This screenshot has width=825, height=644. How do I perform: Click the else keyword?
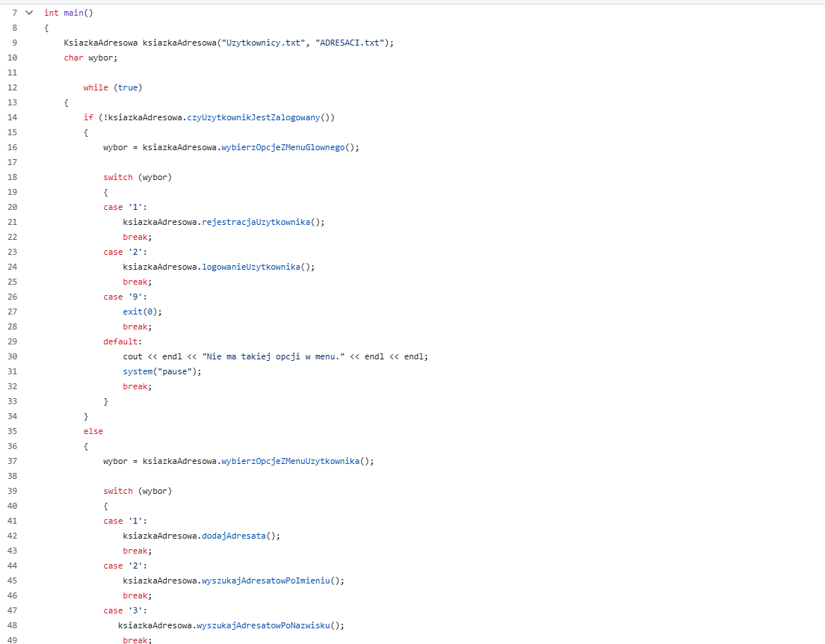93,431
